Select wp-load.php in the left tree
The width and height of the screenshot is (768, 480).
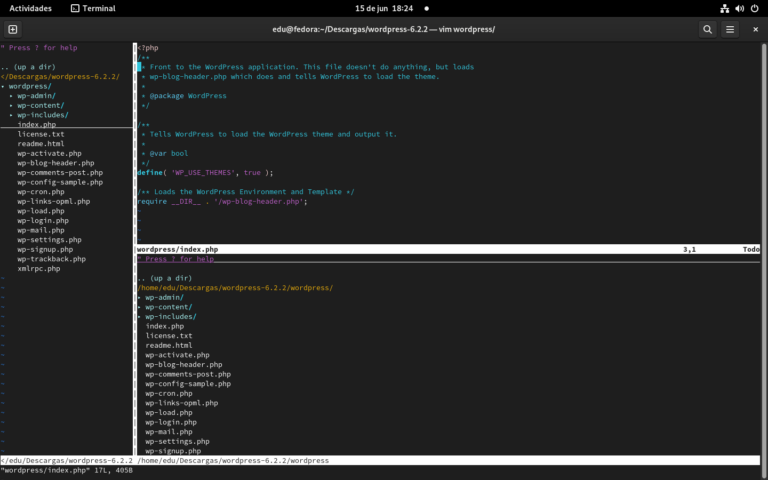41,211
